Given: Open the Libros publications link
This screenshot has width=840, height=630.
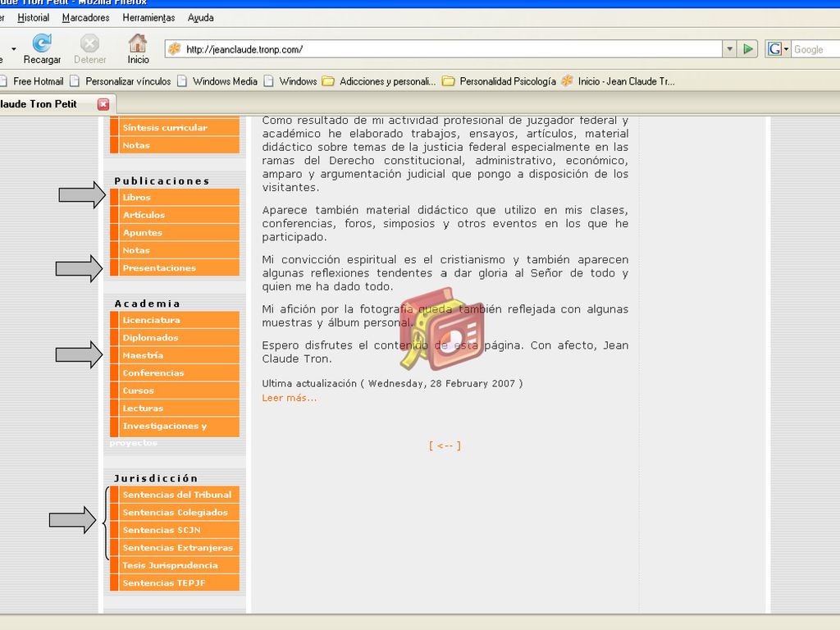Looking at the screenshot, I should 175,197.
